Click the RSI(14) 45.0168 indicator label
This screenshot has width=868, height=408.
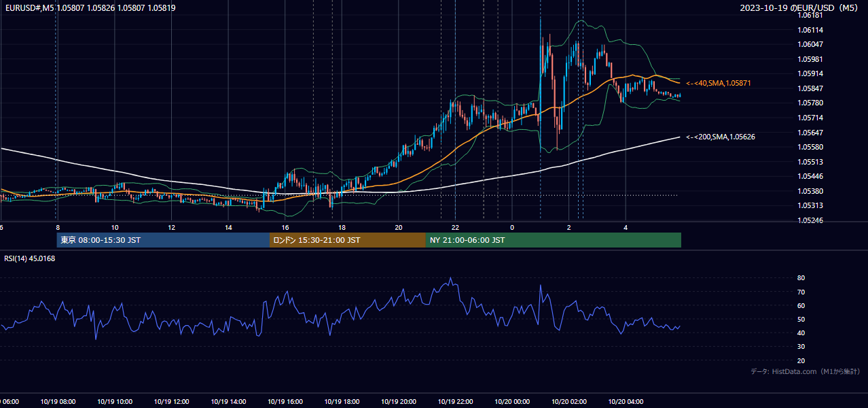pos(30,258)
